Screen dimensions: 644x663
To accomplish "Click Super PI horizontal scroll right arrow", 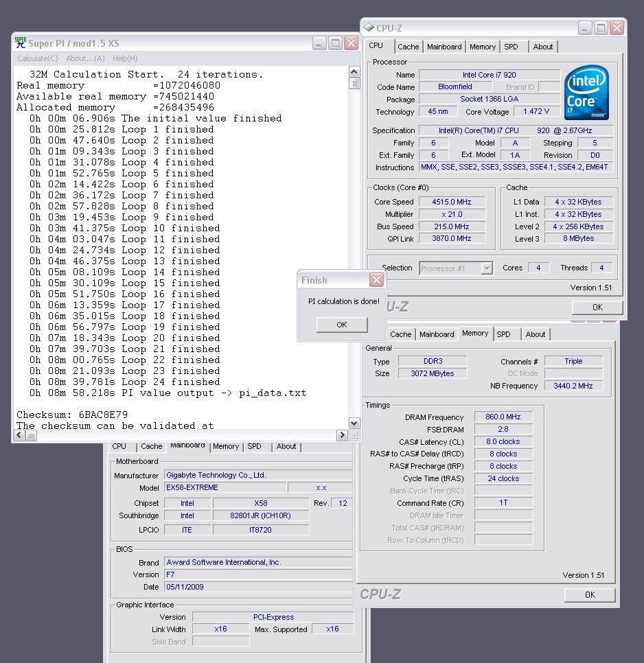I will [342, 435].
